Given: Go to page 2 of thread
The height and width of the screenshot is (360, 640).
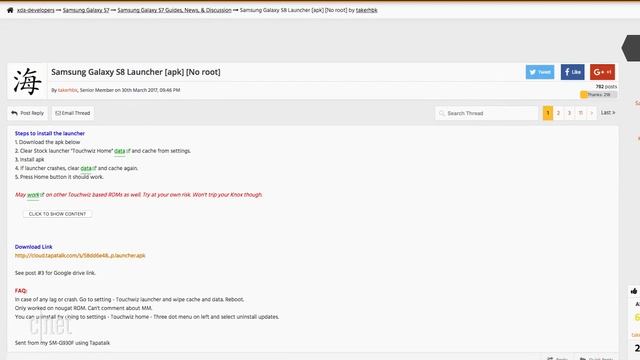Looking at the screenshot, I should (558, 113).
